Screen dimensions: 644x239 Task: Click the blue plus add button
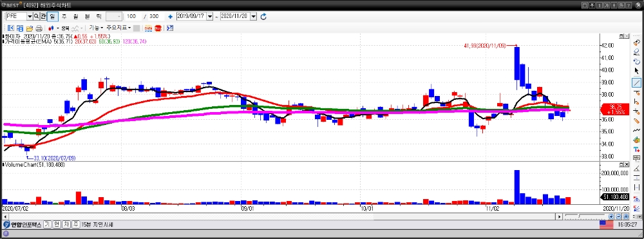click(170, 16)
